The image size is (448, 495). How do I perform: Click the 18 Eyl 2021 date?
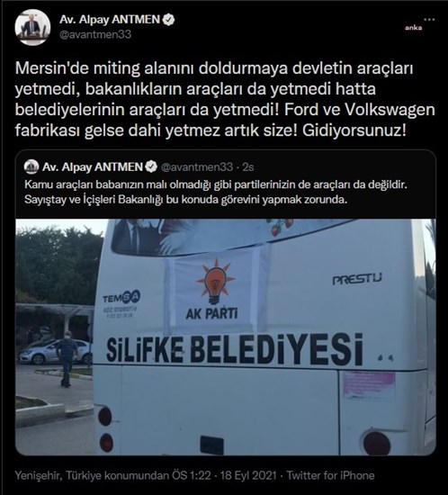pos(248,475)
